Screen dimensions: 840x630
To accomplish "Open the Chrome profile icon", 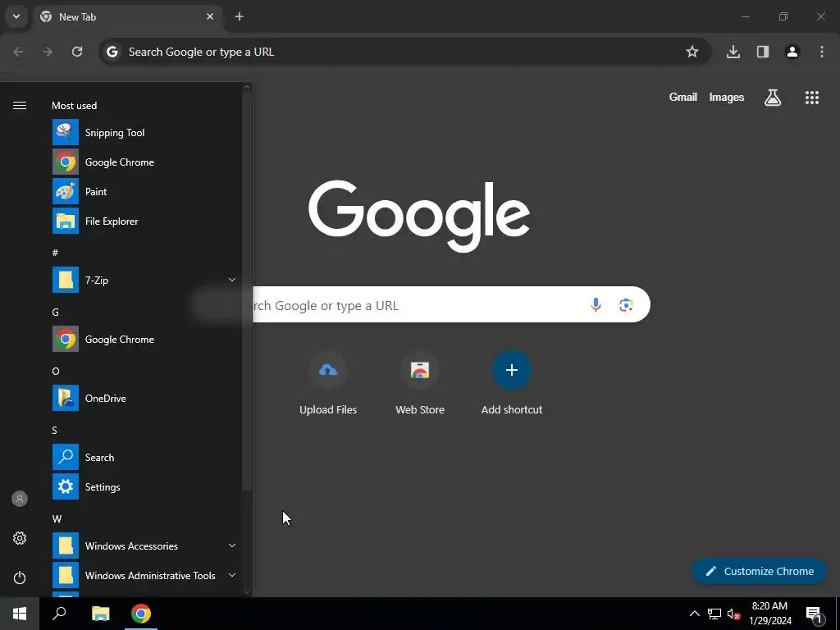I will click(x=792, y=52).
